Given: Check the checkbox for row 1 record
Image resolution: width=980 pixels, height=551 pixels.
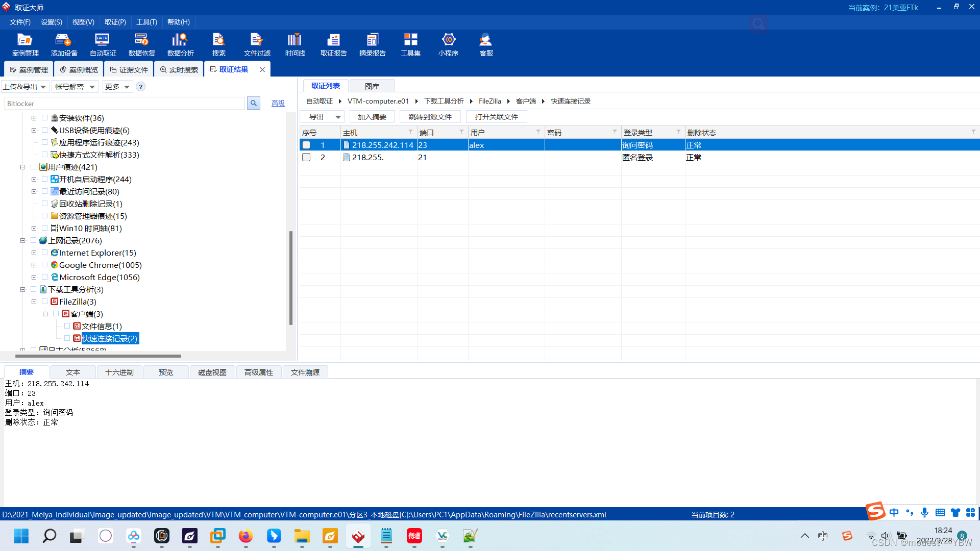Looking at the screenshot, I should click(x=306, y=145).
